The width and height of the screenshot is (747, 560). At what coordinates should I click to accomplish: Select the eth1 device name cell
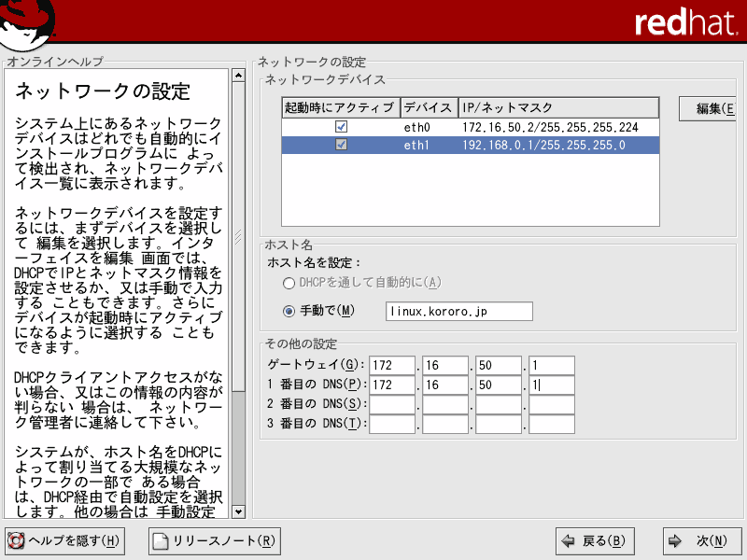[416, 145]
